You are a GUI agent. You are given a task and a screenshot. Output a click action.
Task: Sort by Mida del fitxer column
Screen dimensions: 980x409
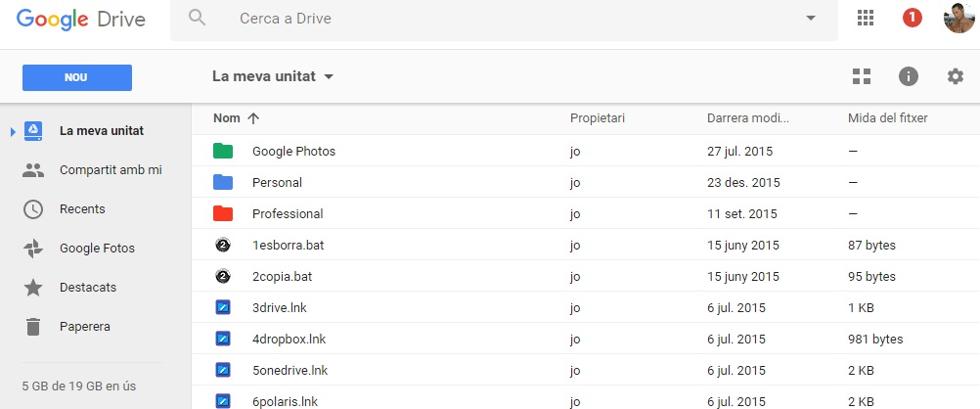pos(887,117)
